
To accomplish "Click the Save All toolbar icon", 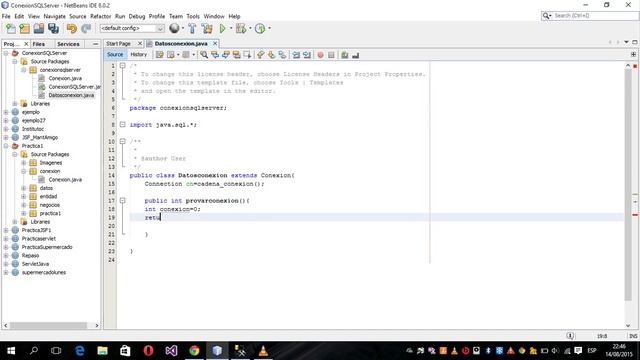I will tap(53, 29).
